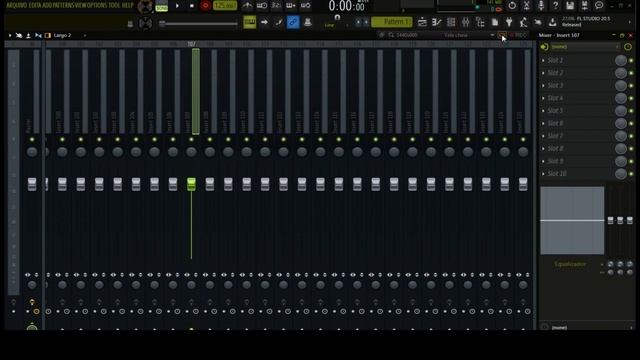Open the OPTIONS menu
This screenshot has width=640, height=360.
tap(97, 5)
